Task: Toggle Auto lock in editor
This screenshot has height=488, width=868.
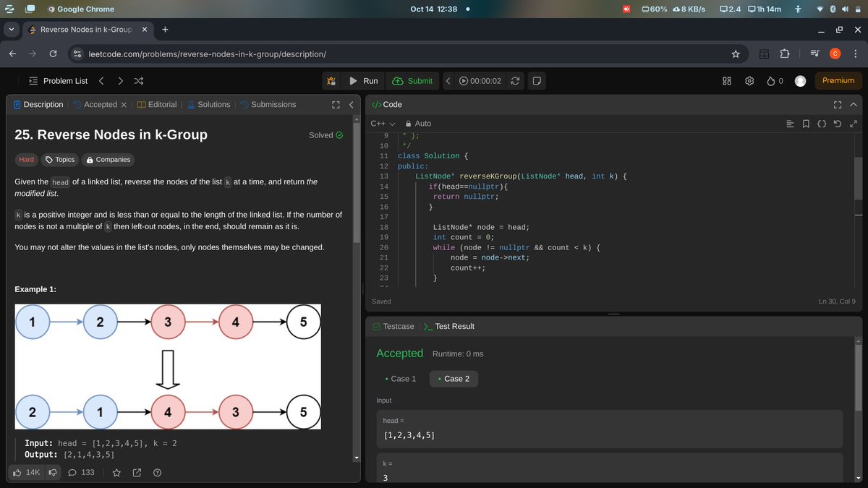Action: point(419,124)
